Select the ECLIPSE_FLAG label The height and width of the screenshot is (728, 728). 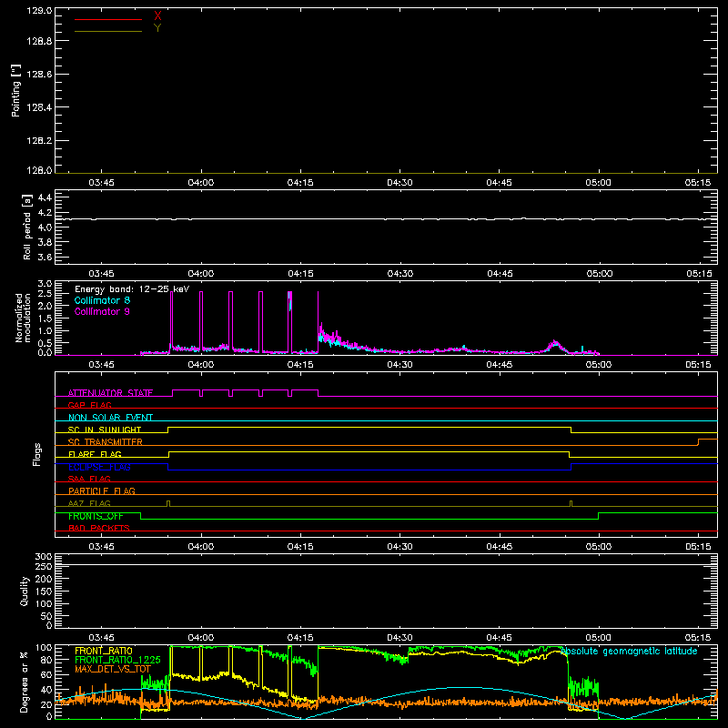(99, 467)
